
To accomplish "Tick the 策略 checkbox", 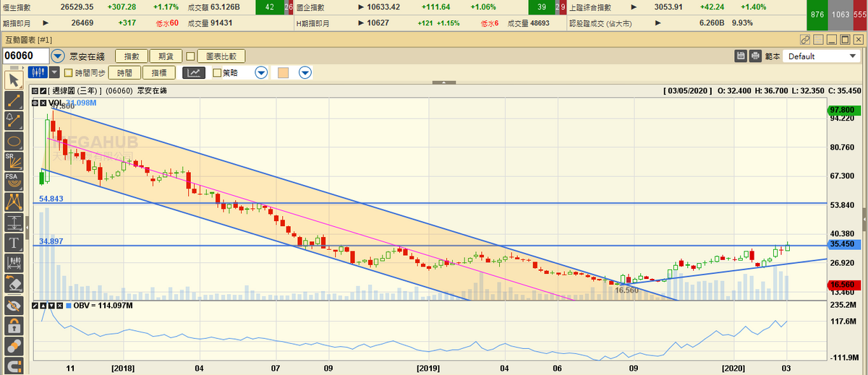I will pyautogui.click(x=217, y=72).
